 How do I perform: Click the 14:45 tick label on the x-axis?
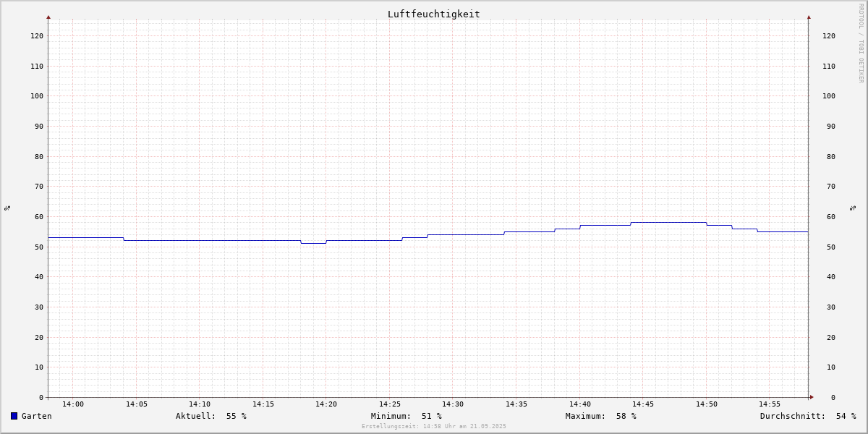(643, 404)
